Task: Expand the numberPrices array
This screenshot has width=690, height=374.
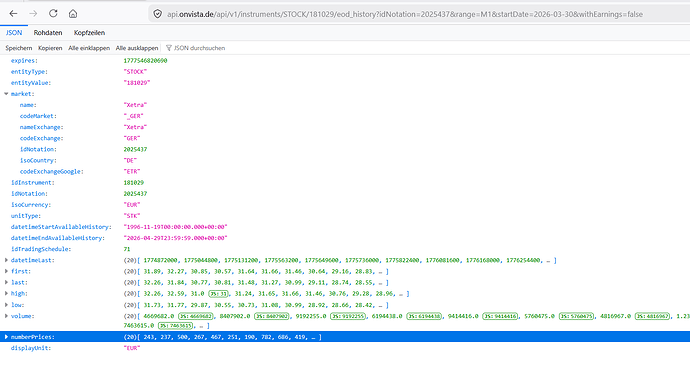Action: (x=6, y=337)
